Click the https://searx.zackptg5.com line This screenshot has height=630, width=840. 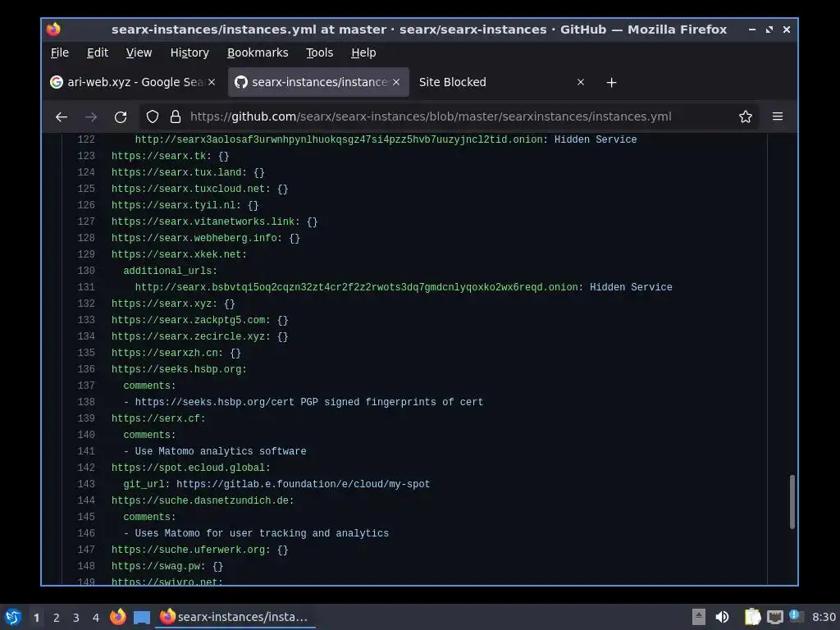point(200,320)
